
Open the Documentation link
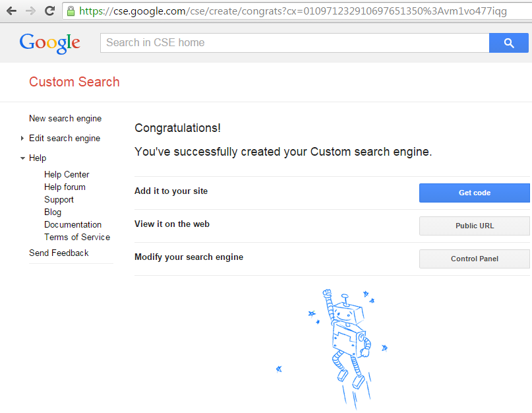coord(73,225)
